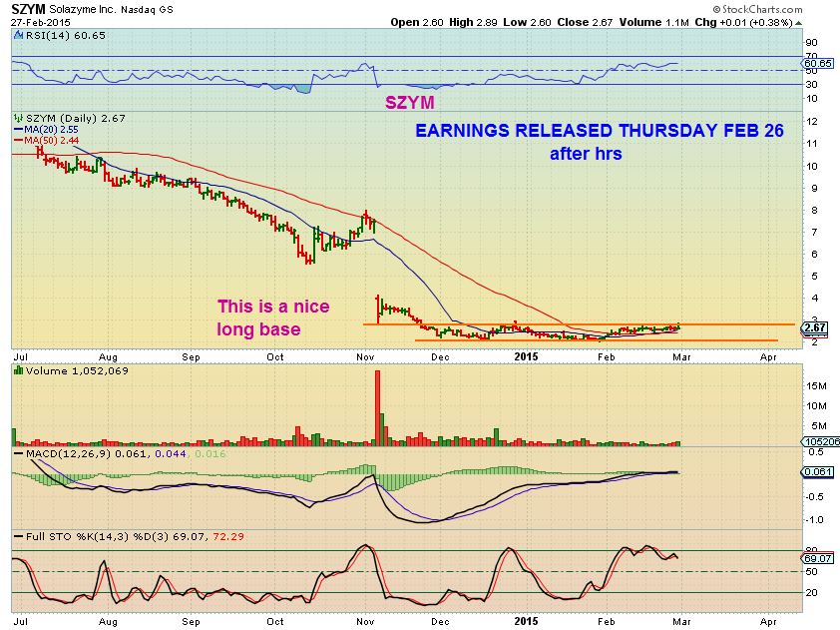Image resolution: width=840 pixels, height=630 pixels.
Task: Click the pink SZYM annotation text
Action: click(410, 103)
